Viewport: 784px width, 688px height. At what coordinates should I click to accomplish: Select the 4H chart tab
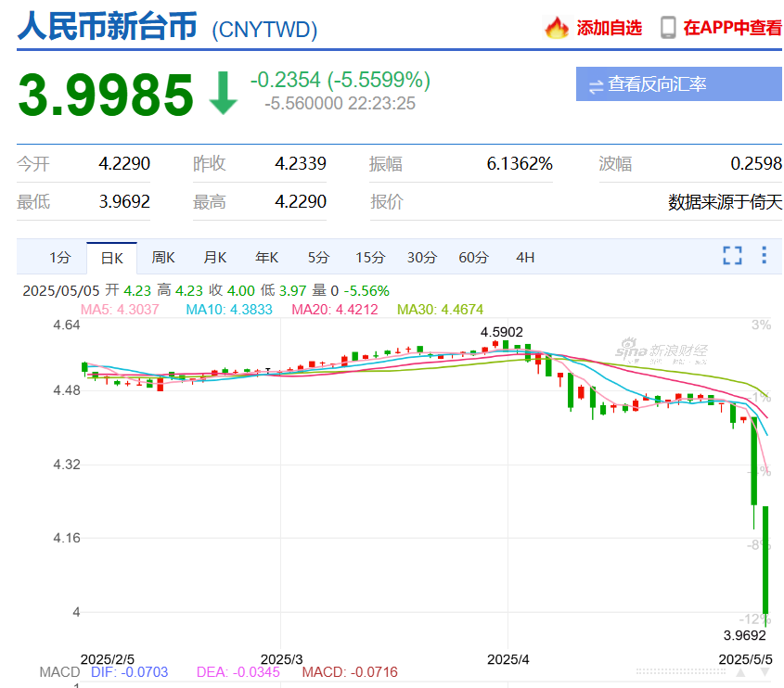[525, 258]
